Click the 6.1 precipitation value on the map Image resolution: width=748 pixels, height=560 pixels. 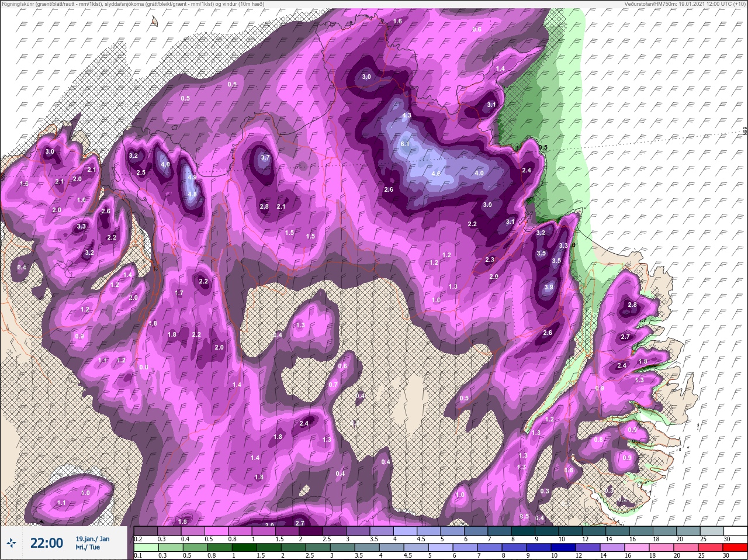click(406, 144)
